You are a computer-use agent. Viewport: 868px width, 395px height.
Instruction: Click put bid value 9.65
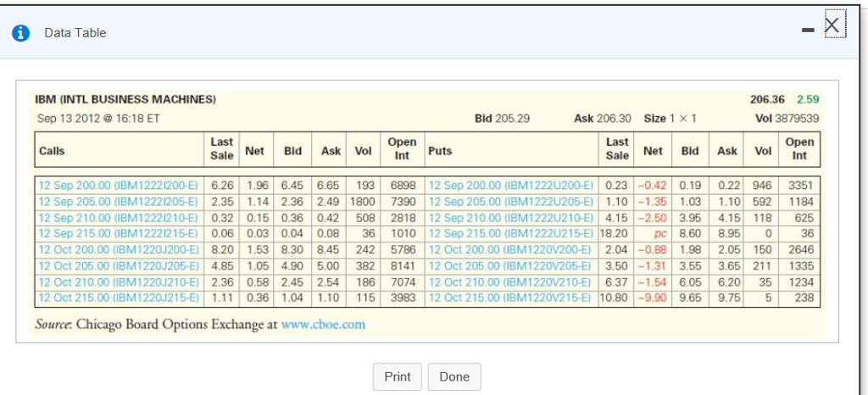click(x=690, y=298)
